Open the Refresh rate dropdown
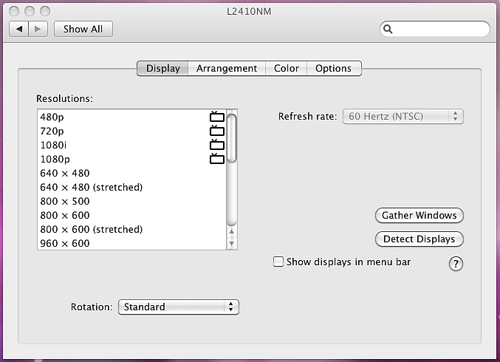The image size is (500, 362). point(403,116)
